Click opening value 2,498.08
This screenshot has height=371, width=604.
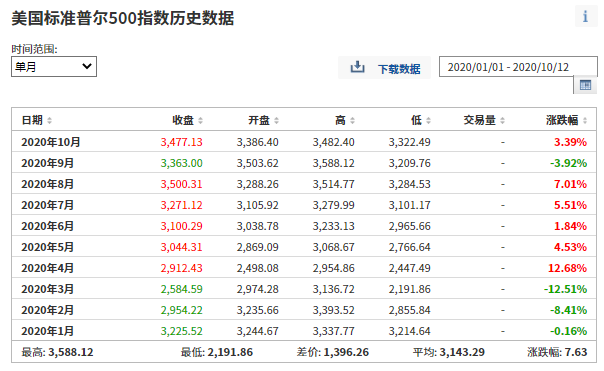[x=257, y=268]
